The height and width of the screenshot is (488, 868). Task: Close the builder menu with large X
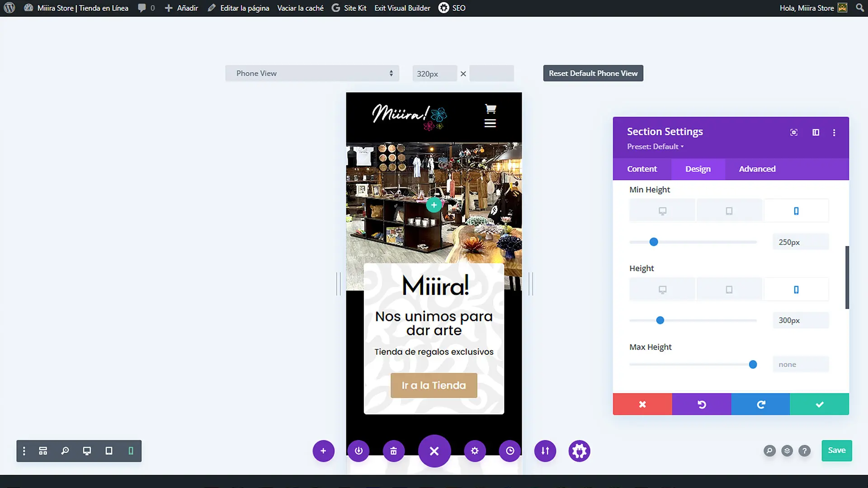pos(434,451)
